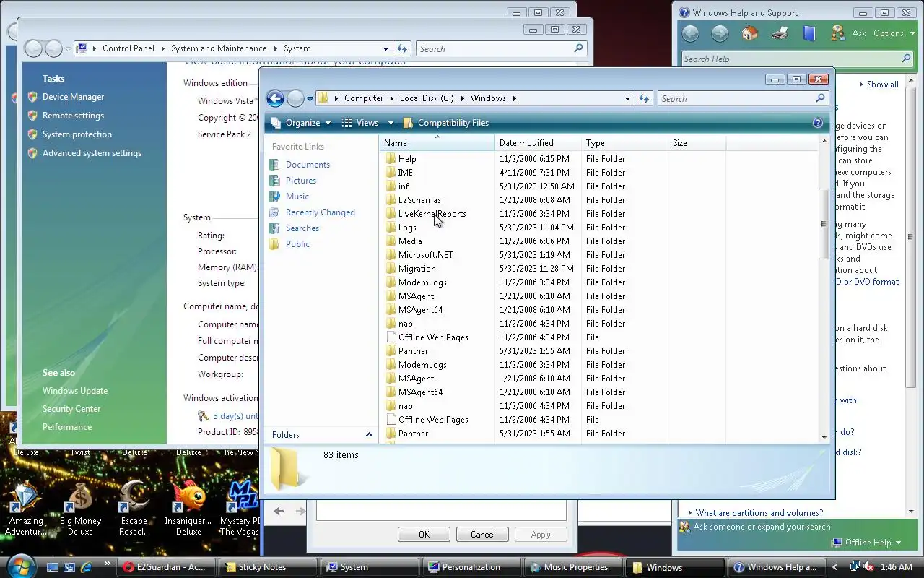The width and height of the screenshot is (924, 578).
Task: Show hidden system tray icons
Action: pos(835,567)
